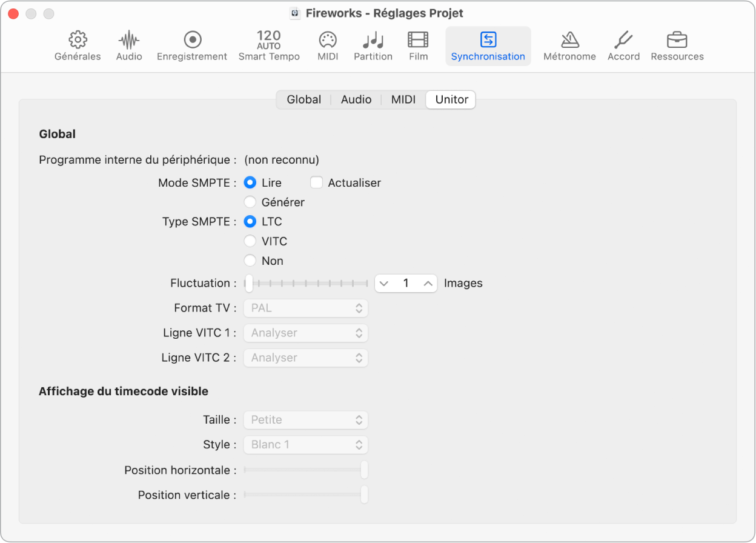Open the Partition settings pane
756x543 pixels.
click(373, 46)
